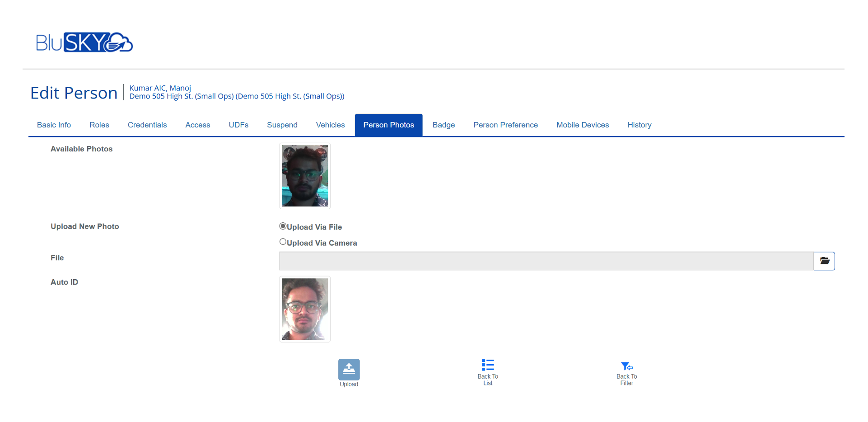Click the BluSKY cloud logo

(x=84, y=42)
